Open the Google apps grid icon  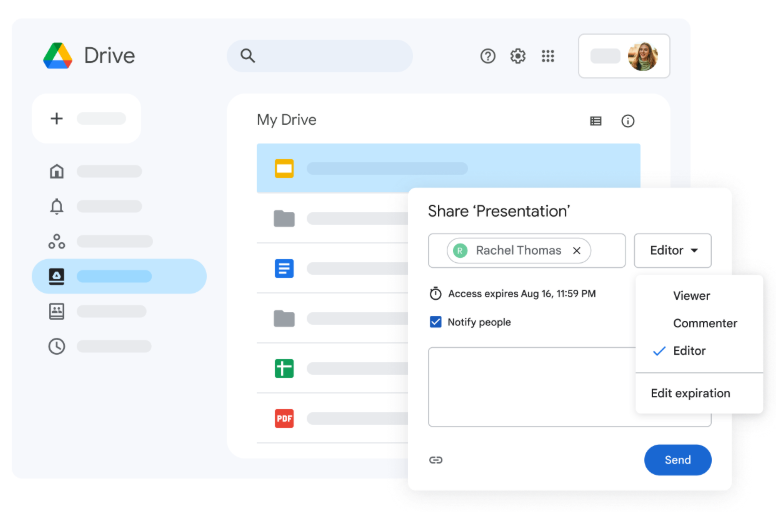click(x=548, y=56)
